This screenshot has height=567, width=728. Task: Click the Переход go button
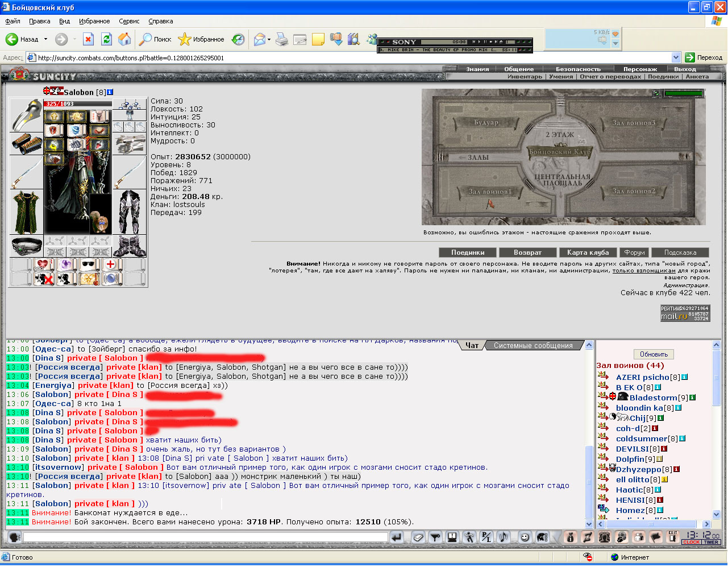click(x=704, y=57)
